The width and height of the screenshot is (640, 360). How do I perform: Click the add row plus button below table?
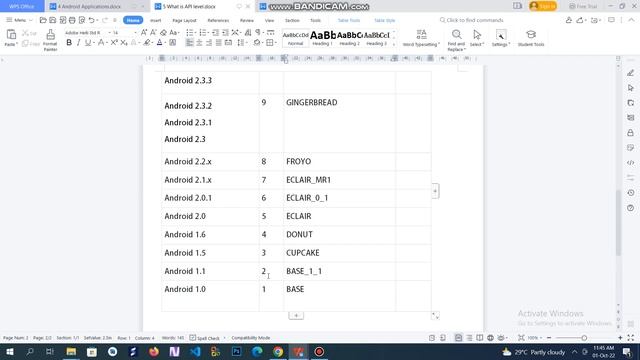(296, 316)
